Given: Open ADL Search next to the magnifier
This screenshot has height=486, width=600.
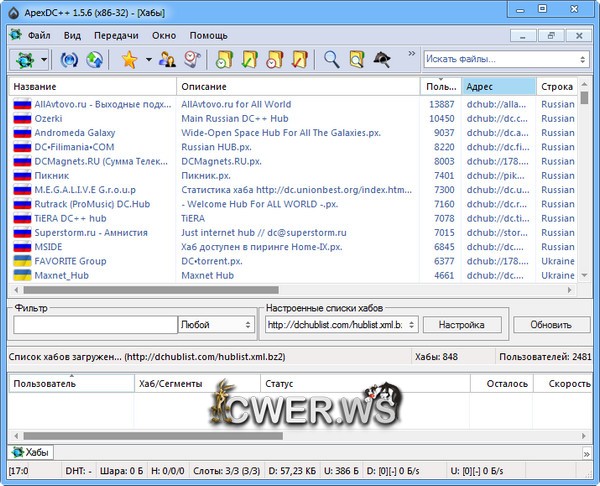Looking at the screenshot, I should click(x=355, y=60).
